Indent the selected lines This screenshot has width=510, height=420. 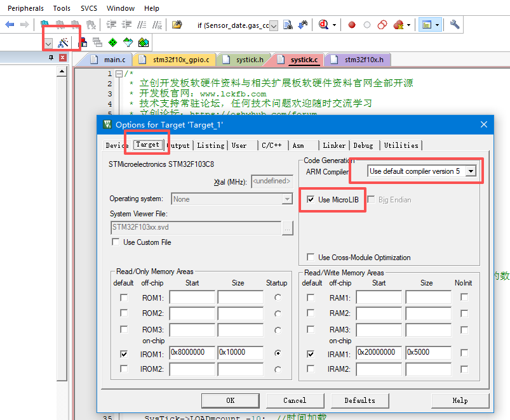pos(111,25)
